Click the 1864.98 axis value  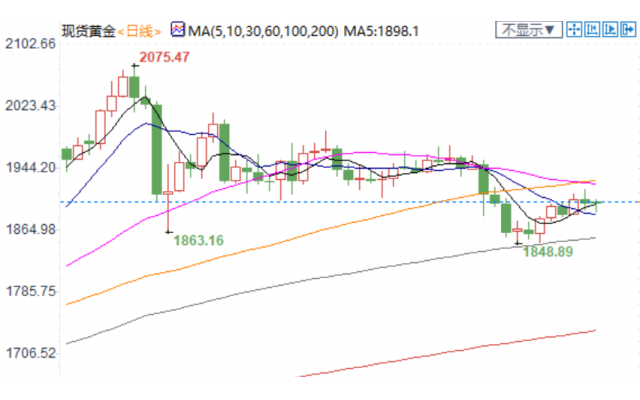click(x=30, y=229)
